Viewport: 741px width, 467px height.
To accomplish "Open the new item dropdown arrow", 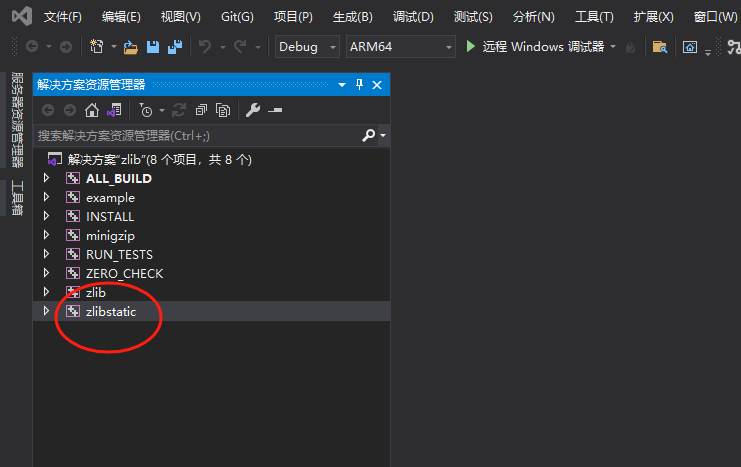I will pos(113,47).
